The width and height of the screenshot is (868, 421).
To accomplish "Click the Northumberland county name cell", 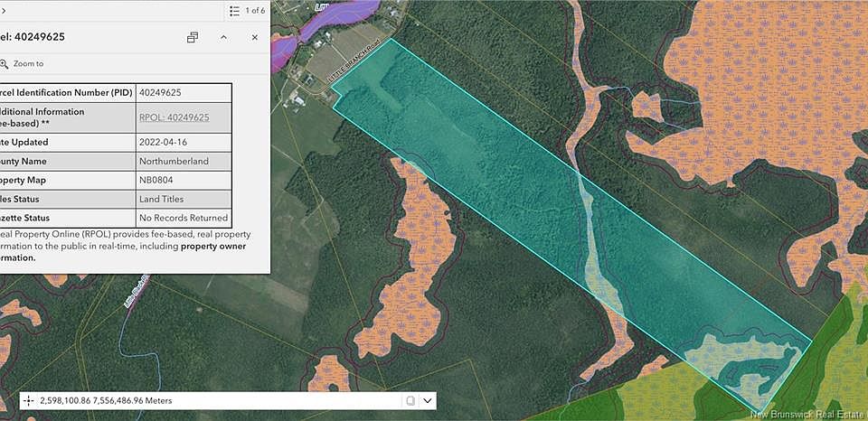I will [x=174, y=161].
